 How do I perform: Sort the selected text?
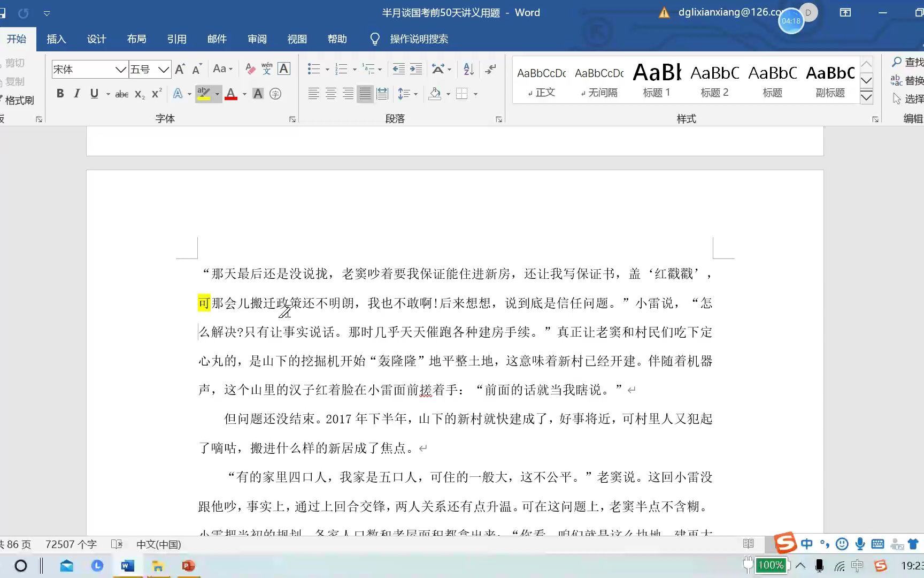pos(469,69)
